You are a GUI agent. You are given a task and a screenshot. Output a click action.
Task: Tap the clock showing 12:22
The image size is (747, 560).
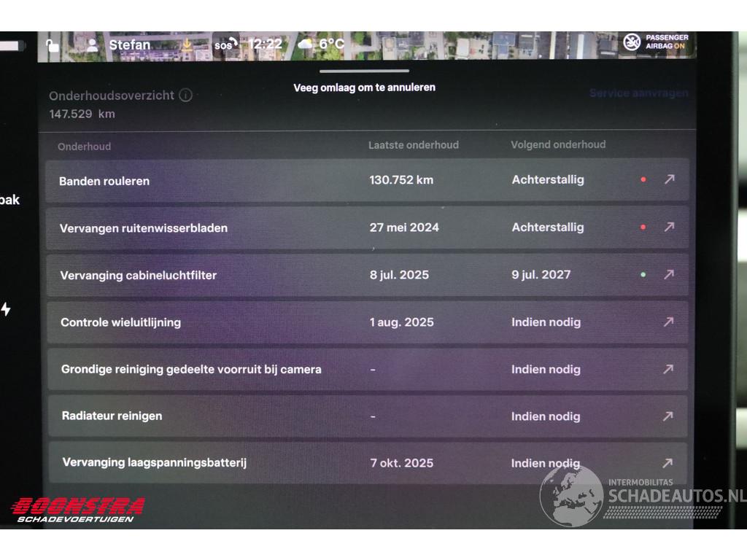[x=265, y=44]
